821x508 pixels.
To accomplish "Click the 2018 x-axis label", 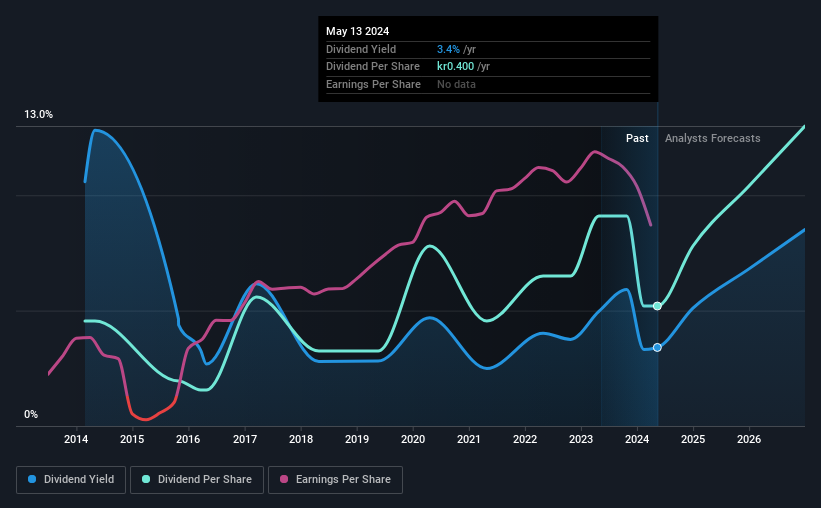I will [x=301, y=439].
